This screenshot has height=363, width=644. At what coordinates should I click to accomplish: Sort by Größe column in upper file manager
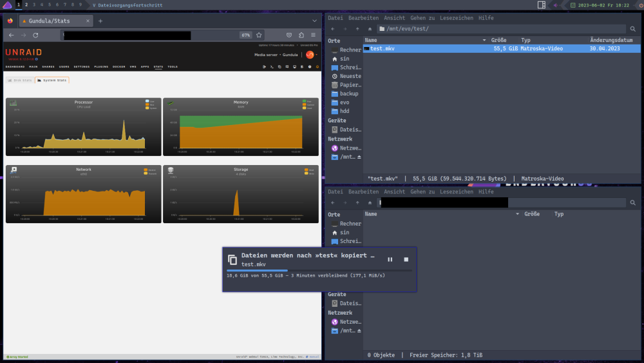pos(498,40)
